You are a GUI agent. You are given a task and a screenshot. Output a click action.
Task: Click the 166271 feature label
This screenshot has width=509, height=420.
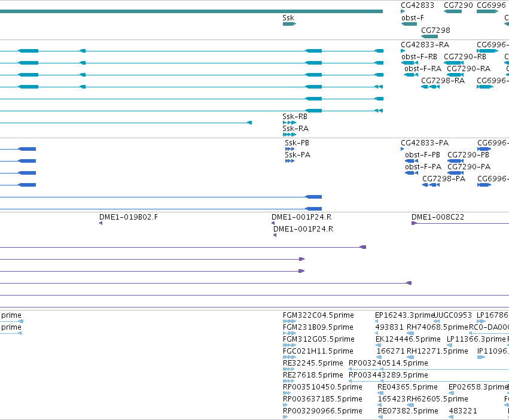(x=390, y=351)
